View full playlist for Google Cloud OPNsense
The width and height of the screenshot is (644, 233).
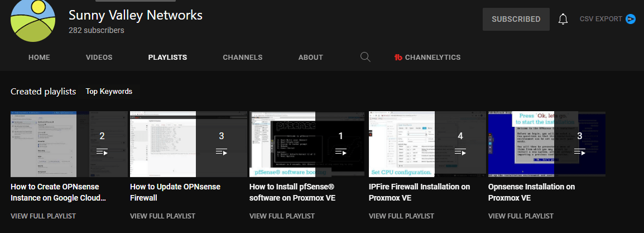click(43, 216)
